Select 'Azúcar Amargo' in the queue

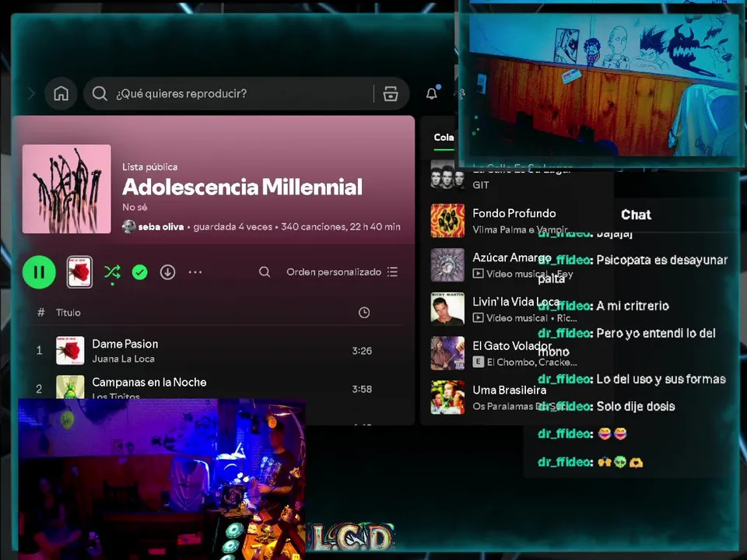512,257
